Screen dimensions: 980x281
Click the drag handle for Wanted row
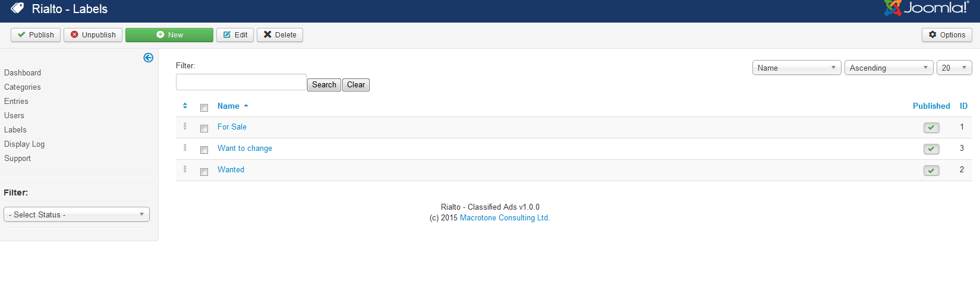[185, 169]
